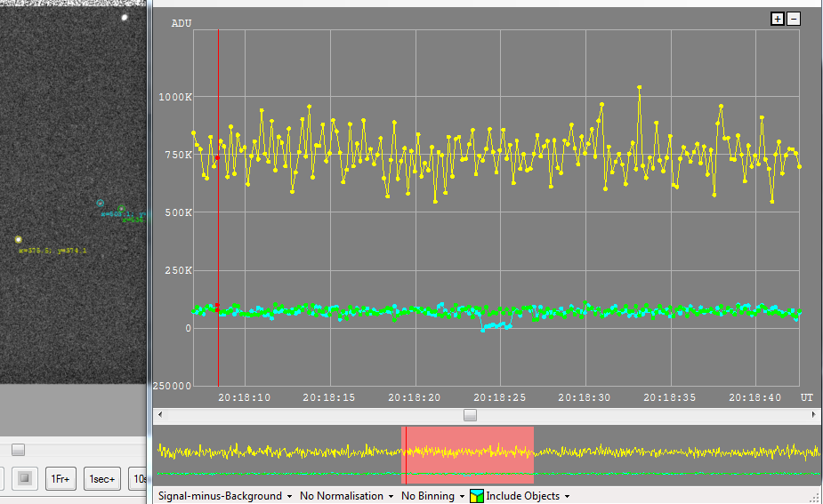This screenshot has height=504, width=823.
Task: Click the red marker point on yellow curve
Action: (x=216, y=157)
